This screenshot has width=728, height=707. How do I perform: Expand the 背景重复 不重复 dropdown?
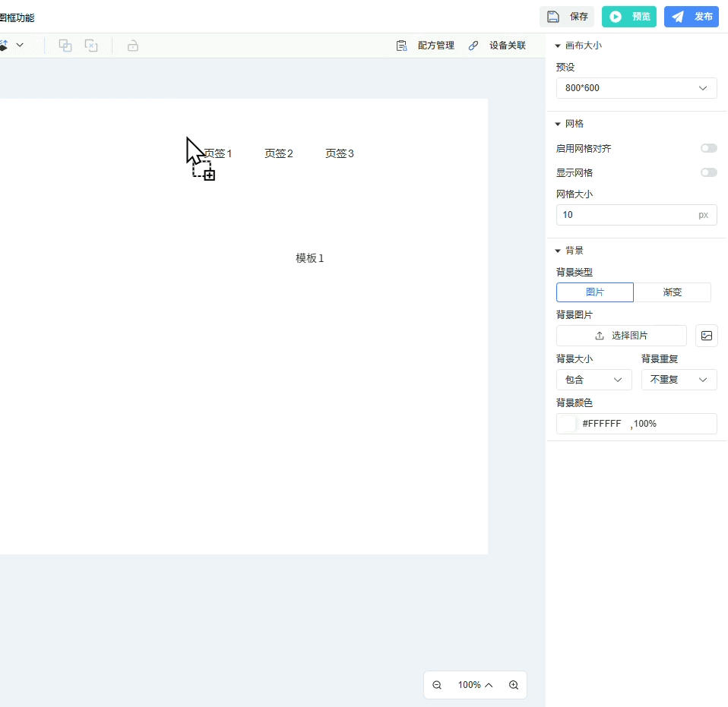[x=679, y=380]
